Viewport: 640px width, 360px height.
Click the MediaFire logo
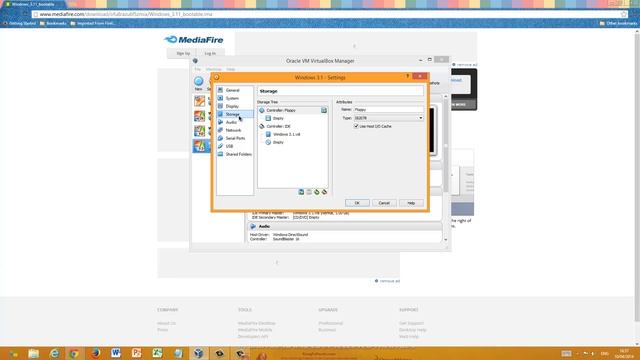194,40
